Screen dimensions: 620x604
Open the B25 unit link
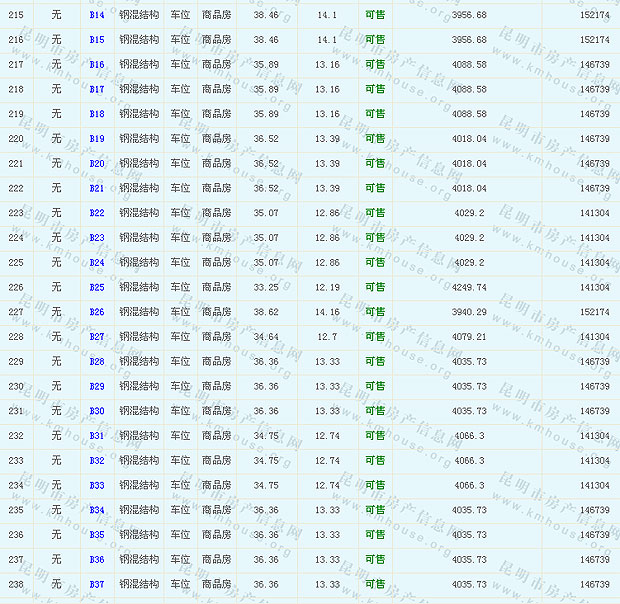97,287
